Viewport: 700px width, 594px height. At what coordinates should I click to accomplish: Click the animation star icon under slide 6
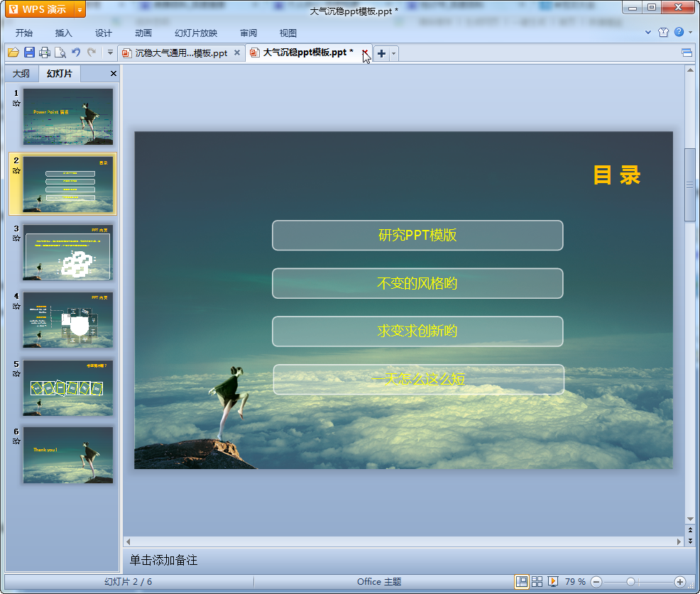click(16, 441)
